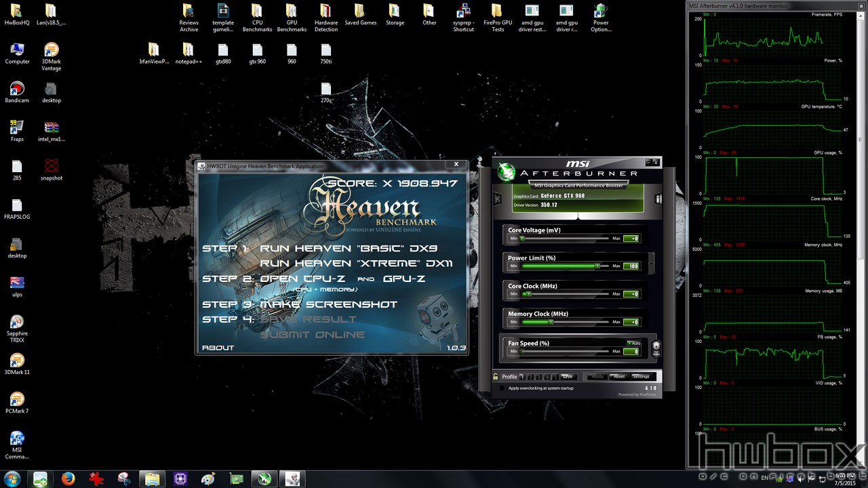Select the GPU Benchmarks folder
The image size is (868, 488).
click(292, 18)
